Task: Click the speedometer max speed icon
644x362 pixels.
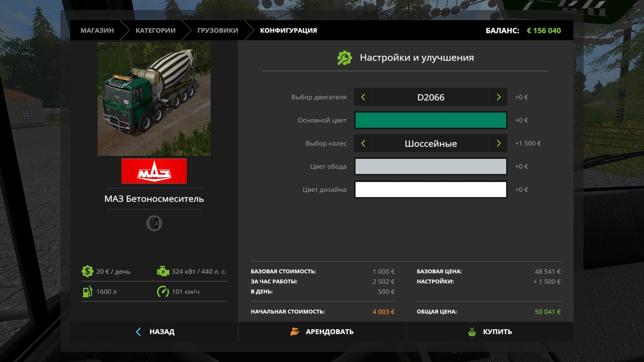Action: point(163,292)
